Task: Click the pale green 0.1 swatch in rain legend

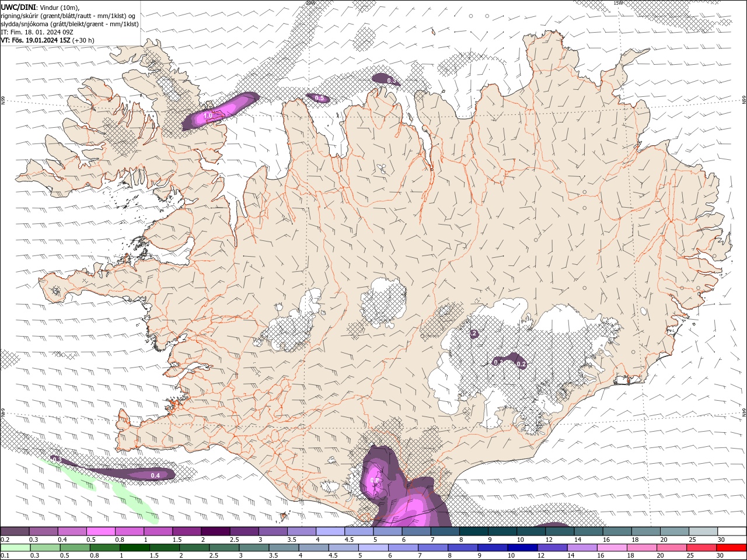Action: point(15,548)
